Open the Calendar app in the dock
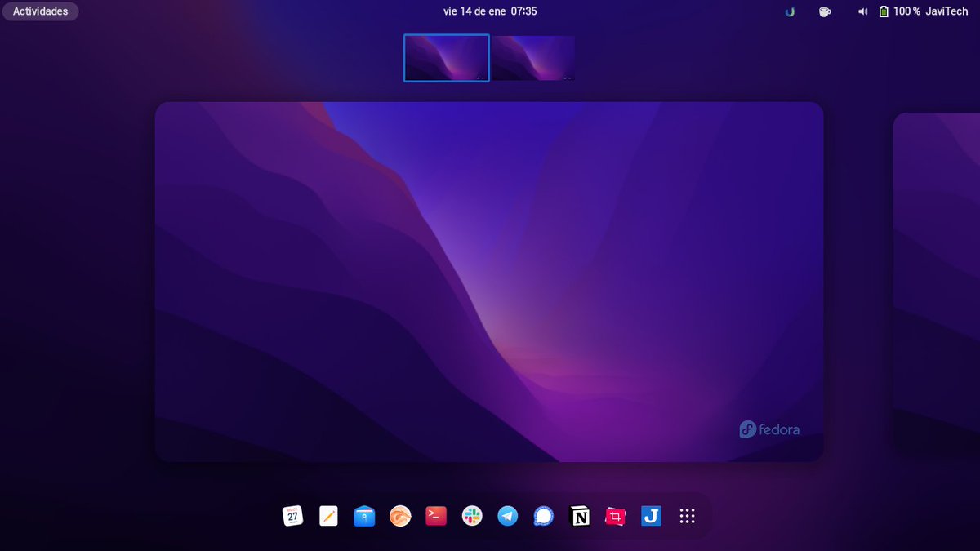The image size is (980, 551). click(x=292, y=516)
